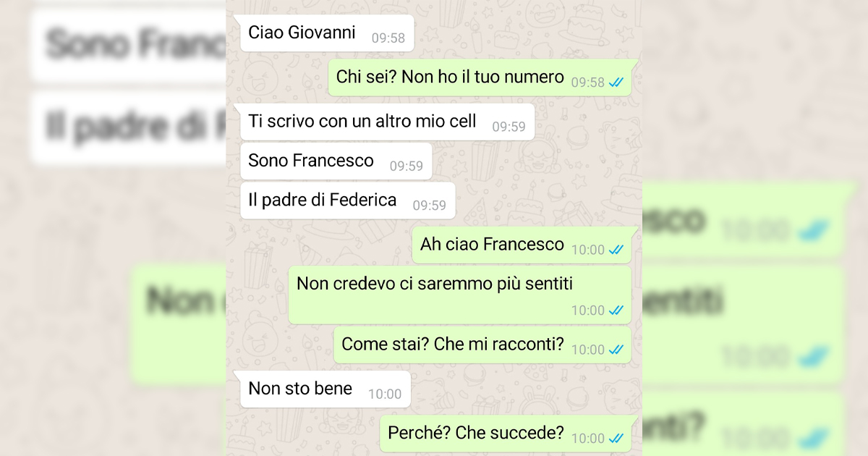Click double-check icon on 'Non credevo' message
The width and height of the screenshot is (868, 456).
pyautogui.click(x=616, y=311)
